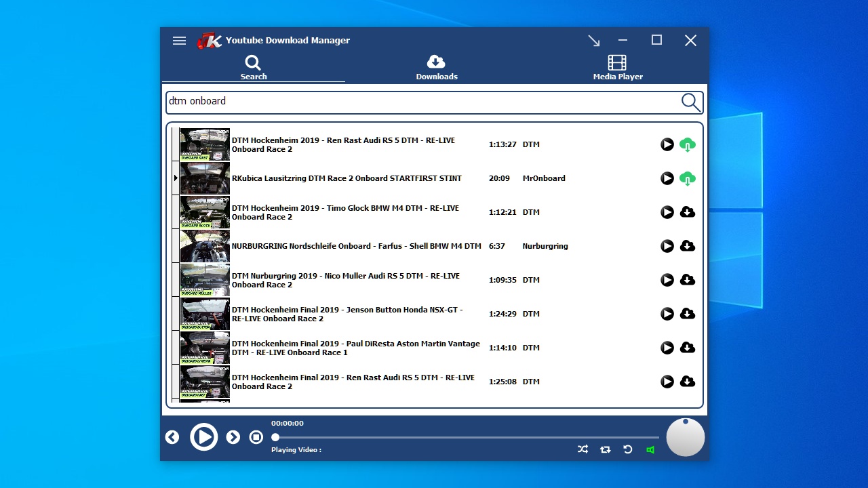Select title NURBURGRING Nordschleife Onboard - Farfus
868x488 pixels.
[357, 246]
